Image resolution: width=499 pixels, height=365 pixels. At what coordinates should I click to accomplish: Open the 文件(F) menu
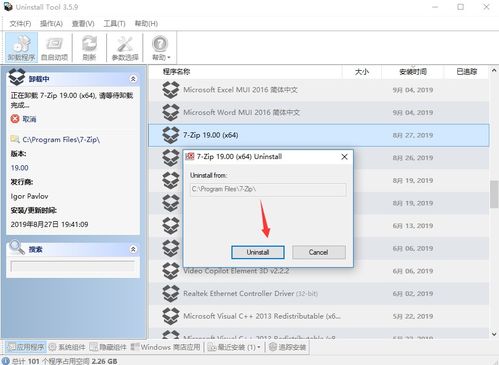pos(20,23)
